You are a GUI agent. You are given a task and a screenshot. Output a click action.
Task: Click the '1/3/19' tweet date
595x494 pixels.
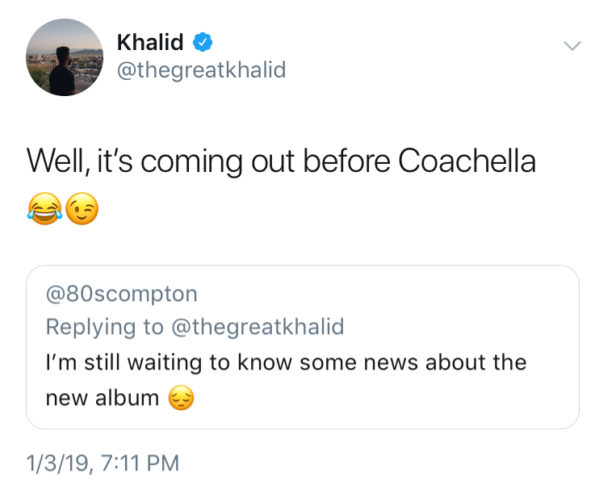(57, 464)
